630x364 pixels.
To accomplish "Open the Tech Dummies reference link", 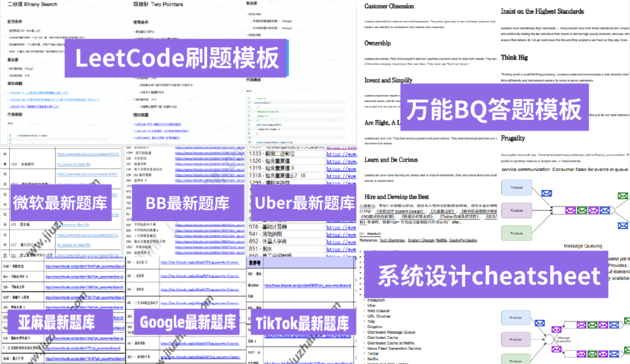I will pos(392,240).
